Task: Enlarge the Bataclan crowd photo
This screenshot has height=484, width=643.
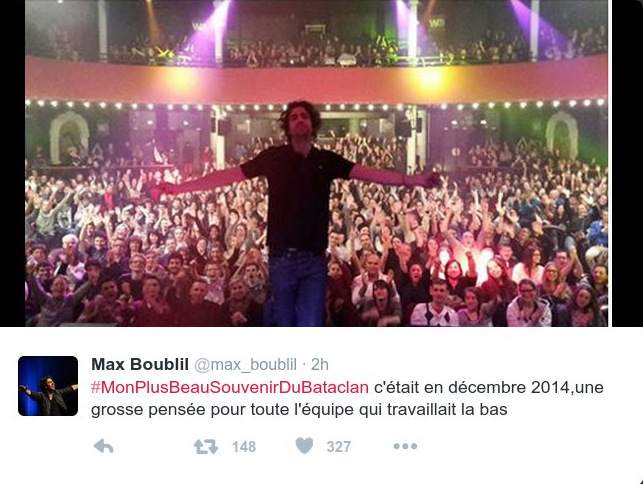Action: (316, 163)
